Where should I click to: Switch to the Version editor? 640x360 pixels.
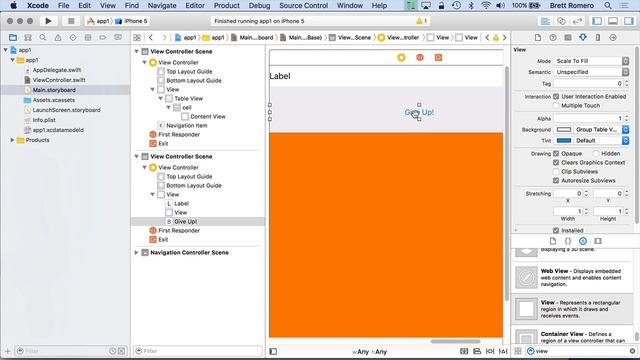click(x=578, y=21)
